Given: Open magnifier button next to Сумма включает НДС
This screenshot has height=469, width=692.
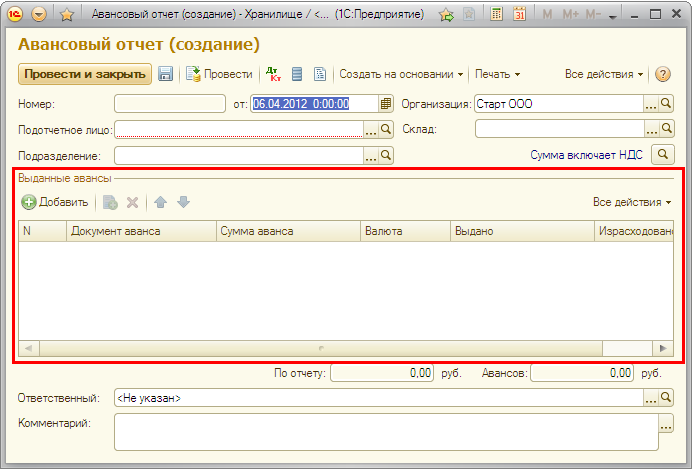Looking at the screenshot, I should pos(662,154).
